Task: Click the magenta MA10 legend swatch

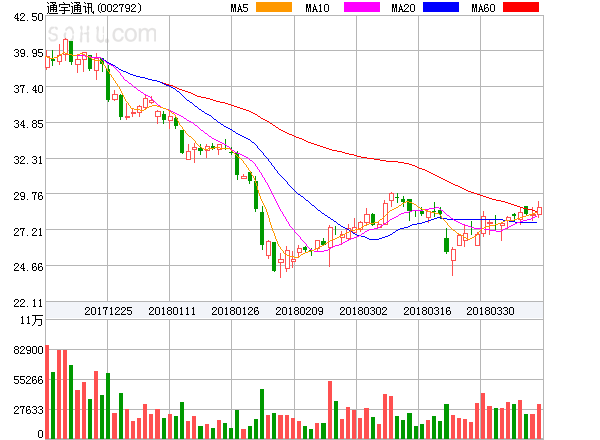Action: (362, 7)
